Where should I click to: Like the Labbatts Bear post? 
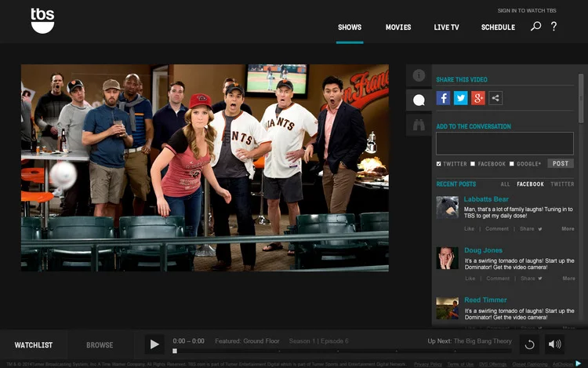[469, 229]
